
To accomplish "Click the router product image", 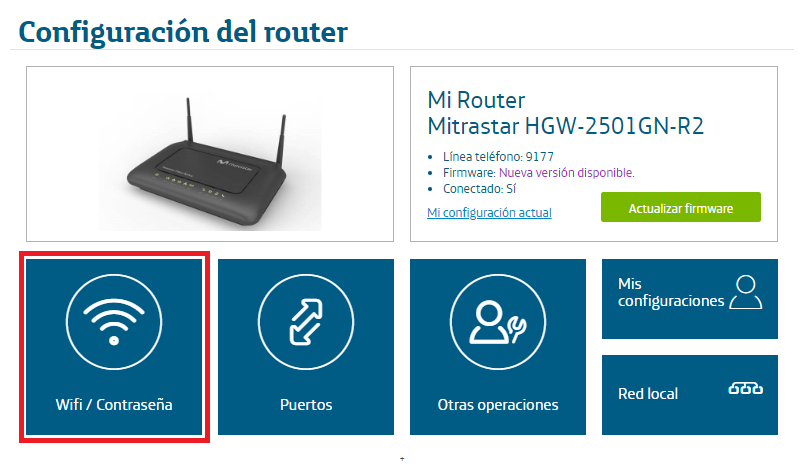I will (210, 162).
